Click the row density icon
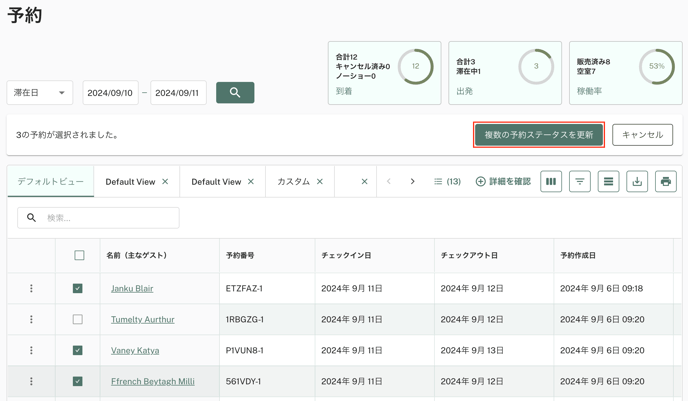The image size is (688, 401). [x=608, y=181]
